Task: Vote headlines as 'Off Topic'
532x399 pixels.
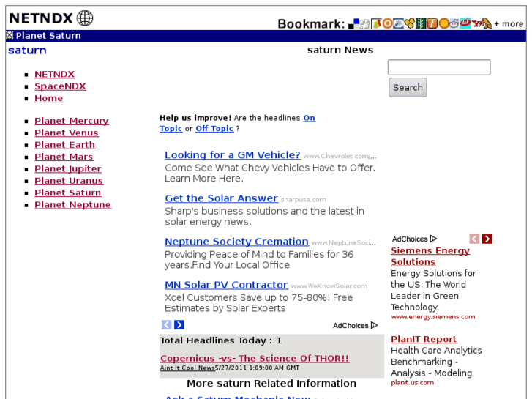Action: pos(214,128)
